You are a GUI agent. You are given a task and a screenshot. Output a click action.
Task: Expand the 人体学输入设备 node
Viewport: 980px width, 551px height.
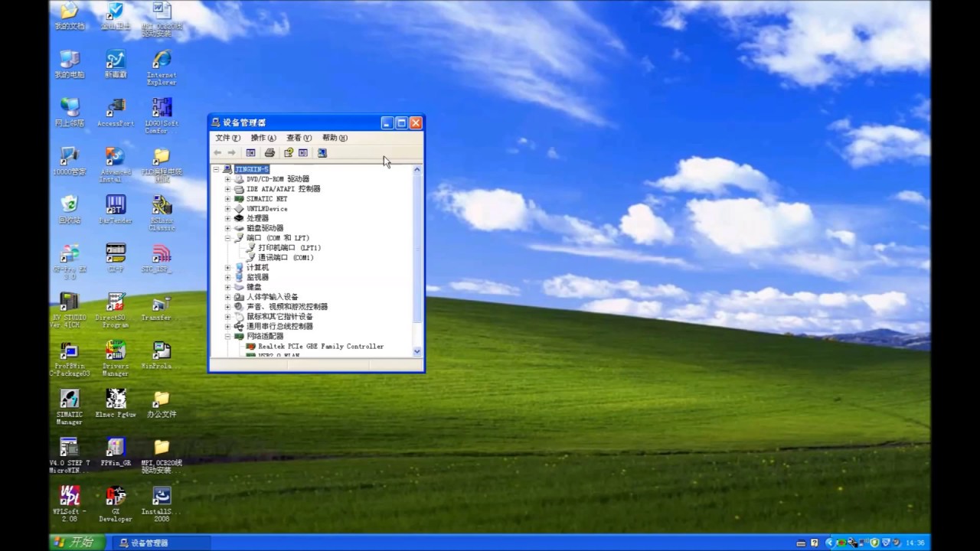pyautogui.click(x=227, y=297)
